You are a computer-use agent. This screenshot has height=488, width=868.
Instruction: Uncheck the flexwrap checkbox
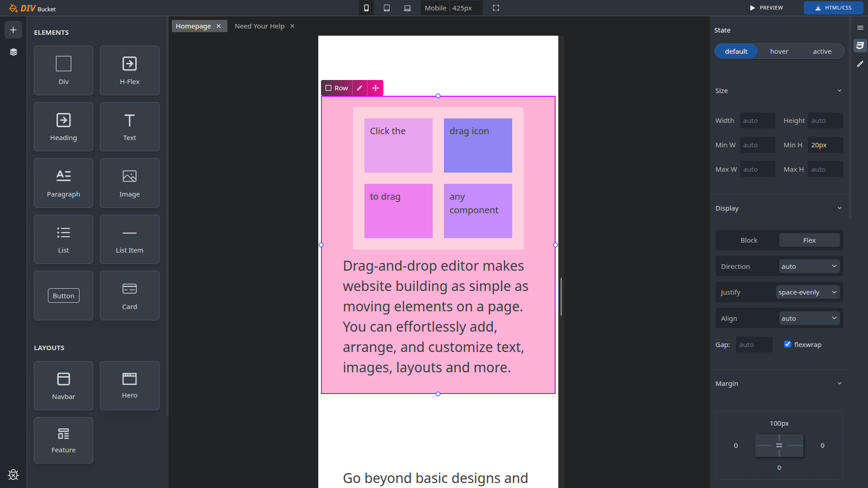(x=788, y=344)
